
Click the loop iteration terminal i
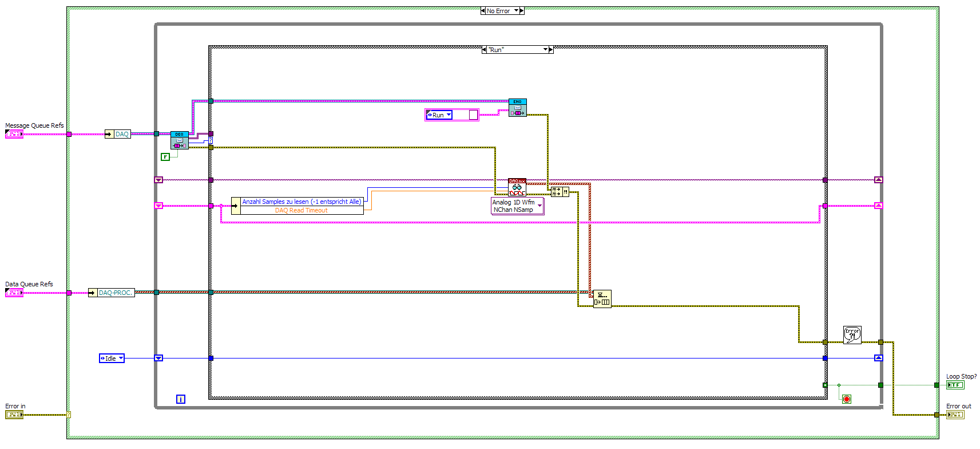click(181, 399)
